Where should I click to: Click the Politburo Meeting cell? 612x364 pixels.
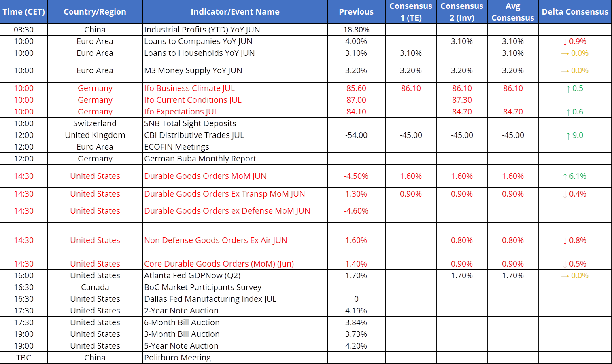tap(235, 358)
